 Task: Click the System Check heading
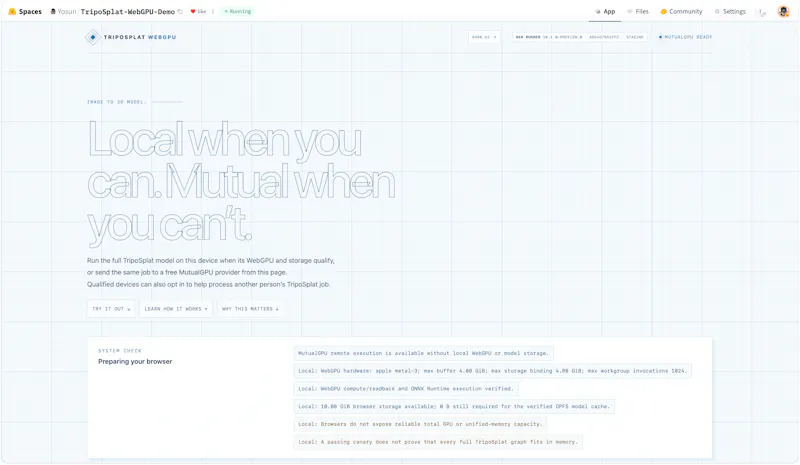click(x=120, y=351)
